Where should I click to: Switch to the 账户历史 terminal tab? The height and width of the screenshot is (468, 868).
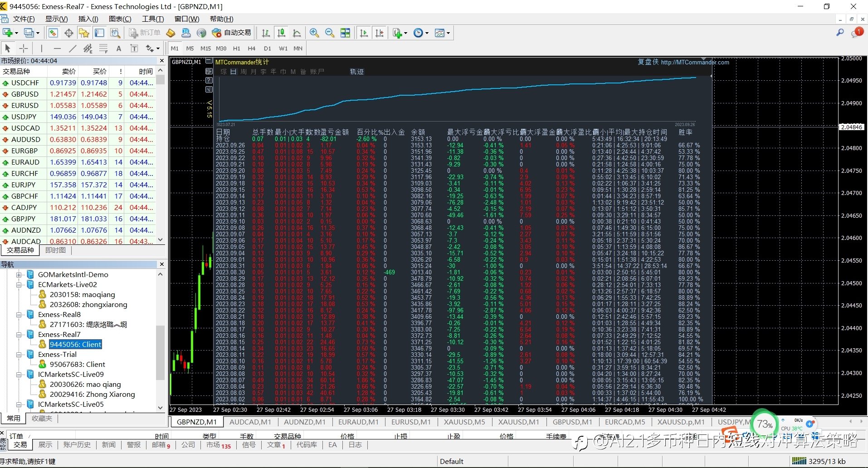(77, 445)
